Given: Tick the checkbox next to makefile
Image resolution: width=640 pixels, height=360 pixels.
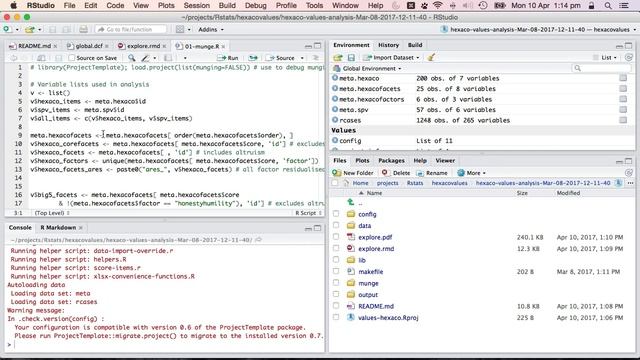Looking at the screenshot, I should (336, 271).
